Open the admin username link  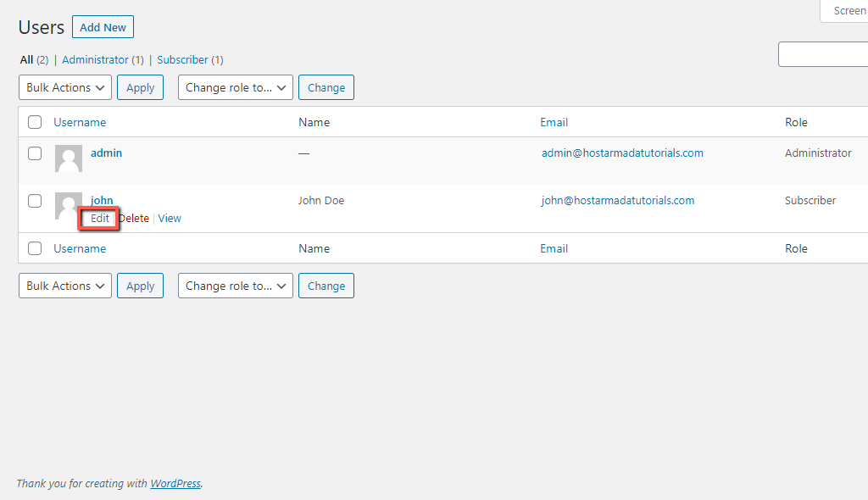(106, 153)
